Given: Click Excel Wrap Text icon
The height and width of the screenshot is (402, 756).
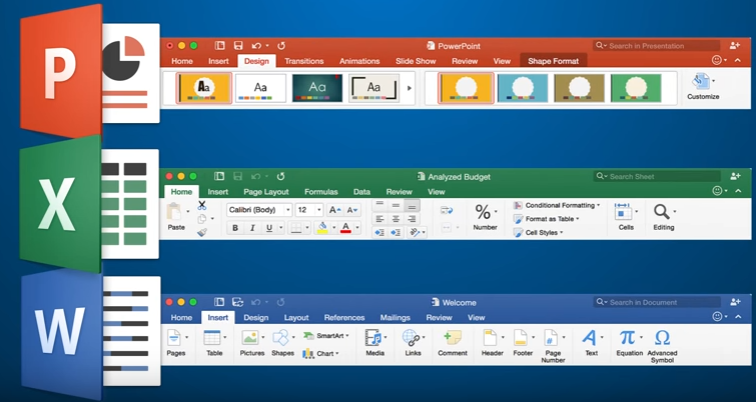Looking at the screenshot, I should coord(446,211).
